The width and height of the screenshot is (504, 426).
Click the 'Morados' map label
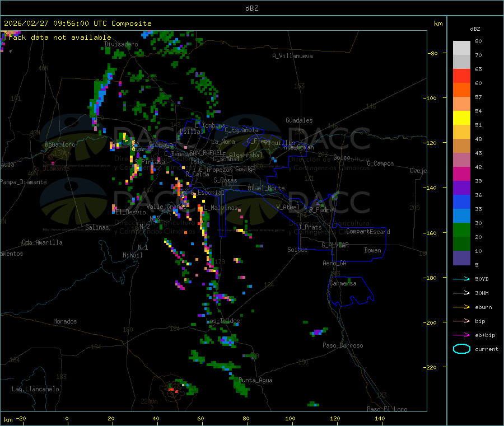point(65,321)
